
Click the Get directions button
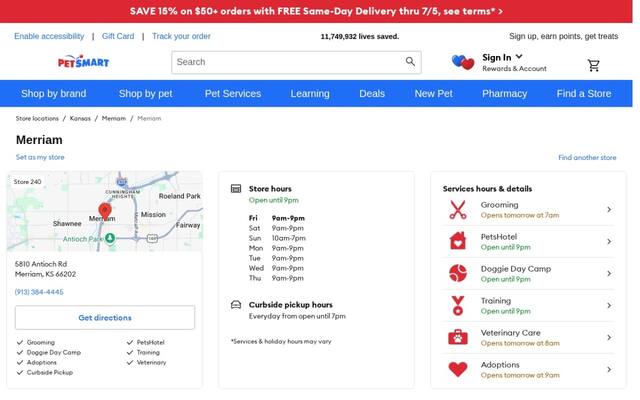(x=105, y=318)
